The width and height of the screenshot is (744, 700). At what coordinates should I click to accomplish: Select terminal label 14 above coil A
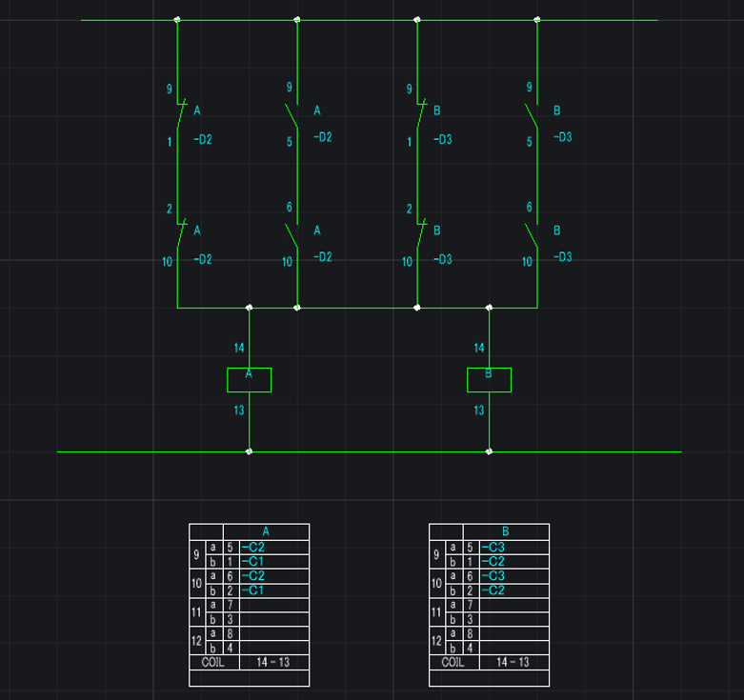point(239,349)
